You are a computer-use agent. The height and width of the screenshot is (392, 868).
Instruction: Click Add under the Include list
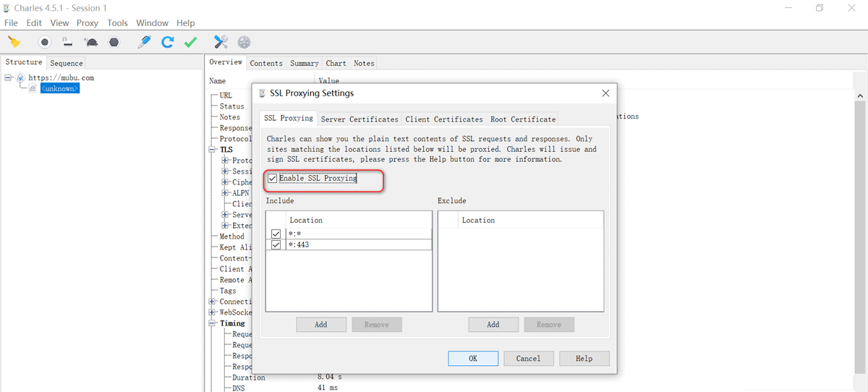coord(320,325)
